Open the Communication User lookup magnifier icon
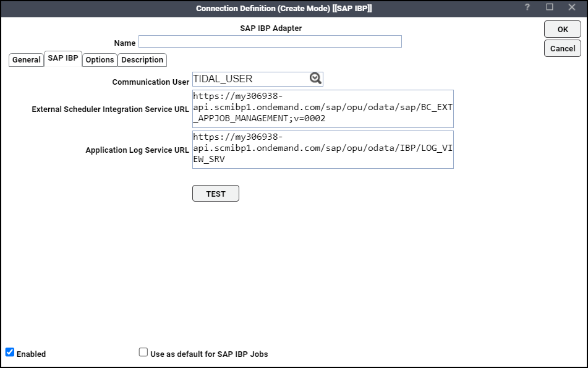This screenshot has height=368, width=588. click(315, 79)
